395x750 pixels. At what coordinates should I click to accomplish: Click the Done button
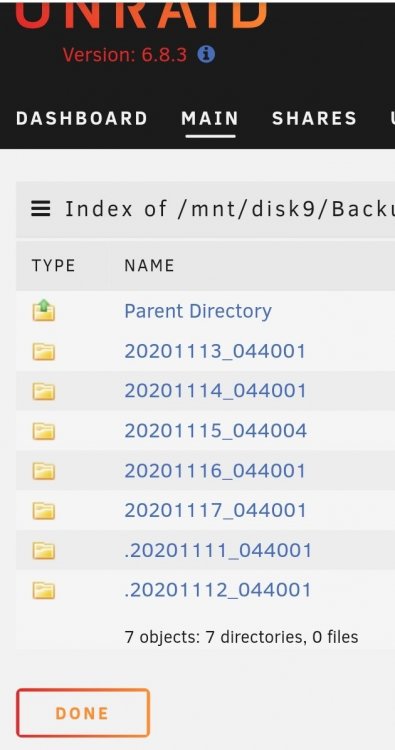83,713
